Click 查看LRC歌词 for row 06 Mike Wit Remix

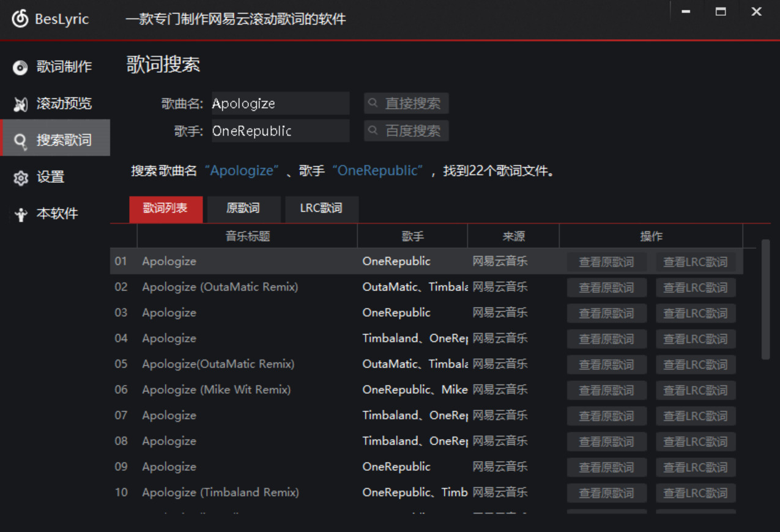click(x=696, y=391)
